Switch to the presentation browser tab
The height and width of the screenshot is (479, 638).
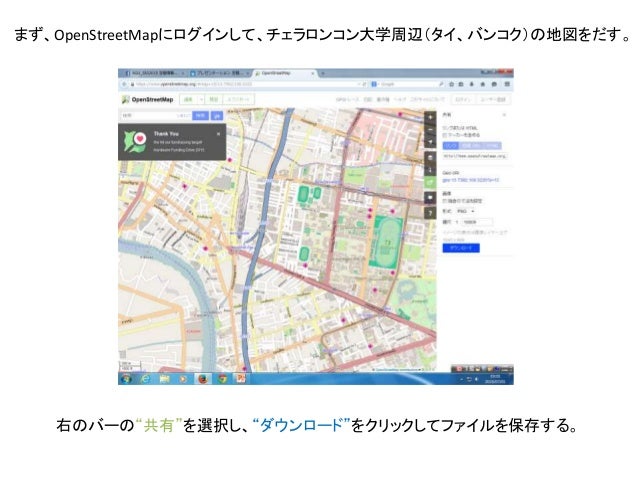[x=220, y=73]
